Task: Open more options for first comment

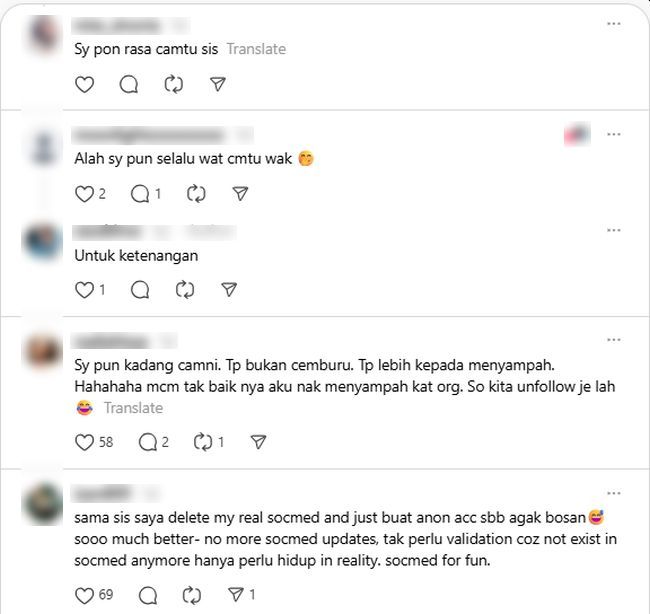Action: (614, 24)
